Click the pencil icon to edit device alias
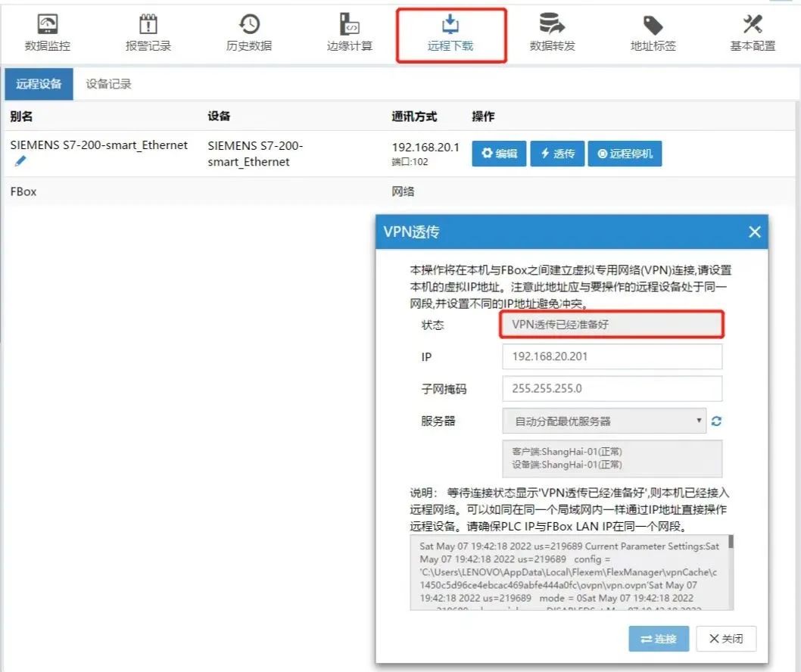The width and height of the screenshot is (801, 672). 20,161
